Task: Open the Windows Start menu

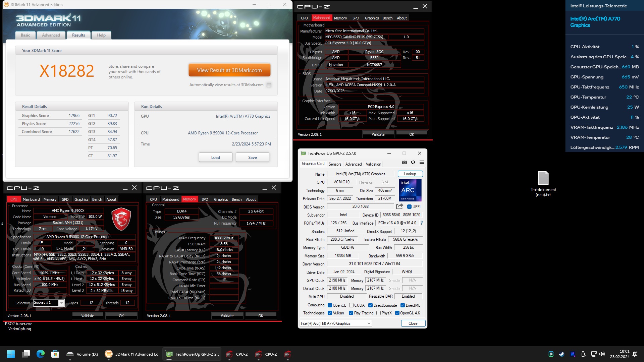Action: tap(11, 354)
